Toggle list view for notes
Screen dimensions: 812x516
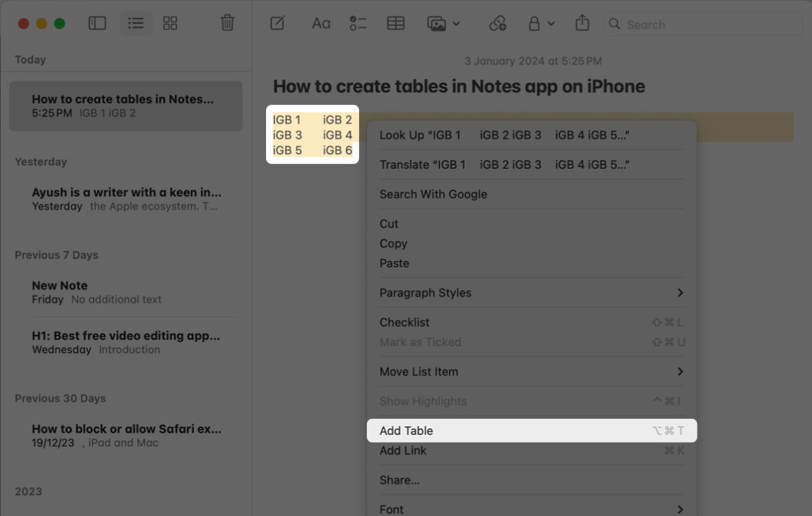[x=136, y=22]
